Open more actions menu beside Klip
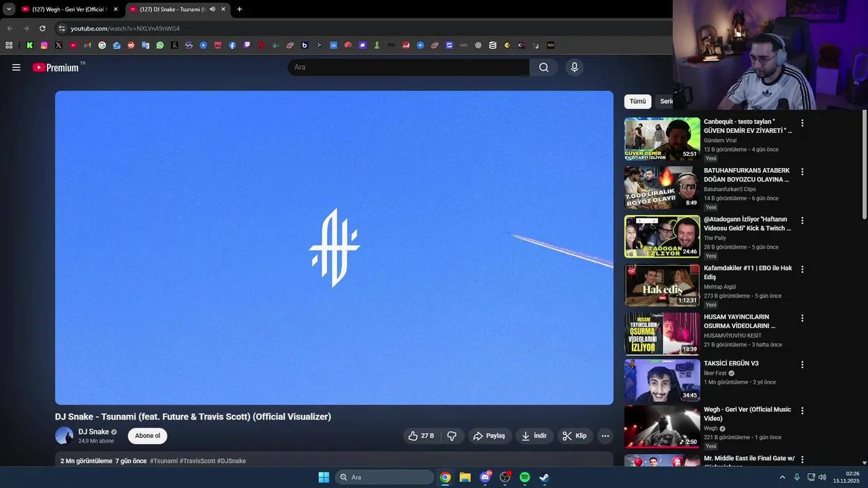The height and width of the screenshot is (488, 868). 606,436
